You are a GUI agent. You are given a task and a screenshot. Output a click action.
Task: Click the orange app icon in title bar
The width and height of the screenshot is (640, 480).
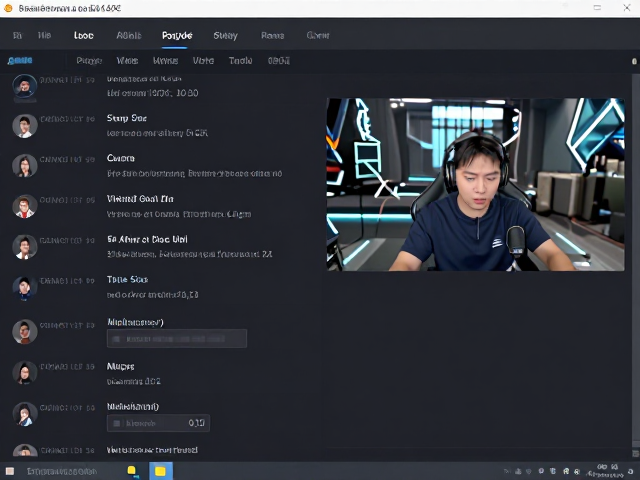point(8,8)
